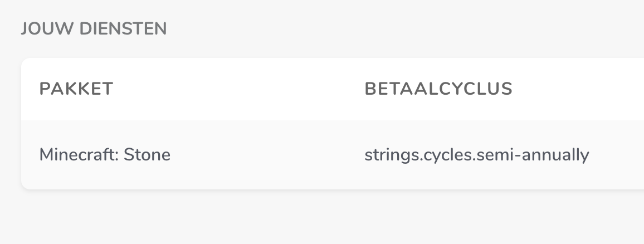
Task: Click row area left of Minecraft: Stone
Action: click(30, 154)
